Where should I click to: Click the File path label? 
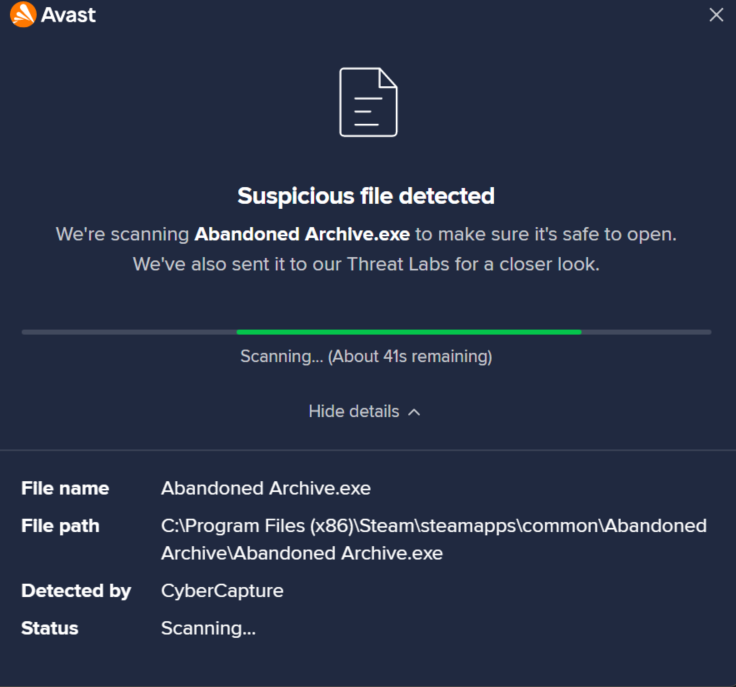[60, 526]
